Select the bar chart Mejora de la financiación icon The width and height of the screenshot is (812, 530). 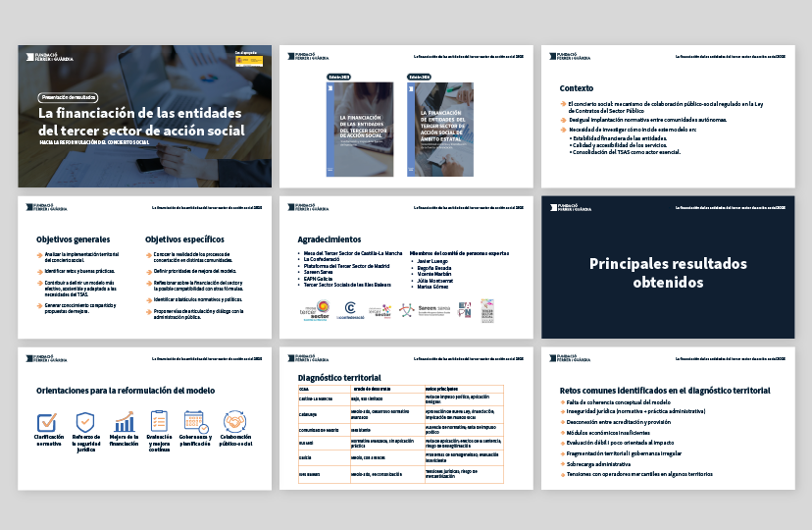point(125,421)
